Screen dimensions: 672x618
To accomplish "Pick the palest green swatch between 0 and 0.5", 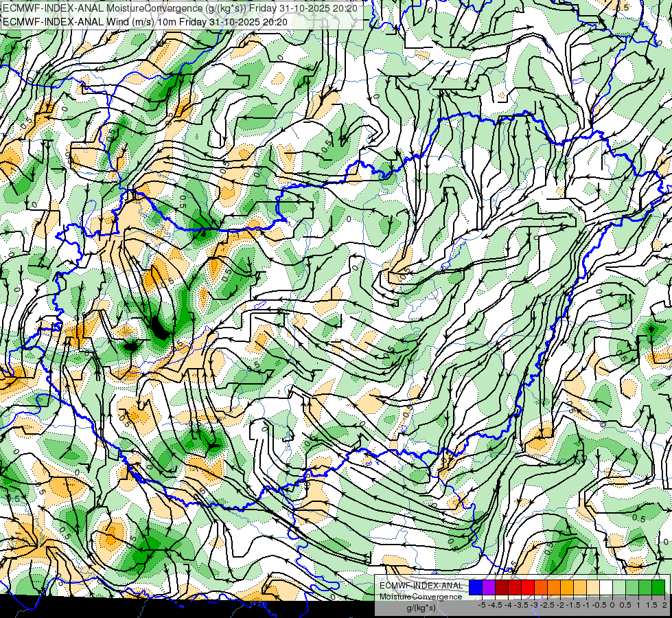I will [619, 587].
